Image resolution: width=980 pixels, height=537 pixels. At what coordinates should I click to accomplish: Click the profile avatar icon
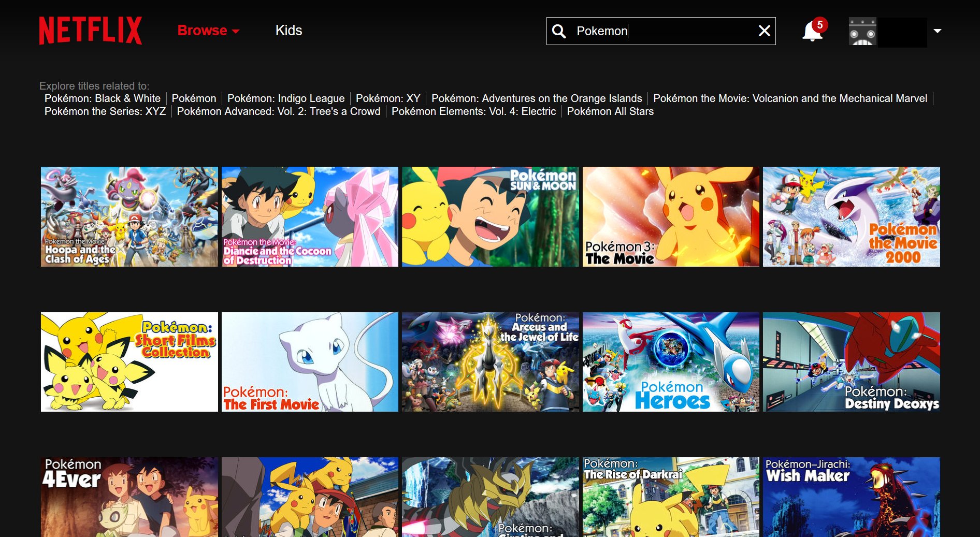(862, 32)
